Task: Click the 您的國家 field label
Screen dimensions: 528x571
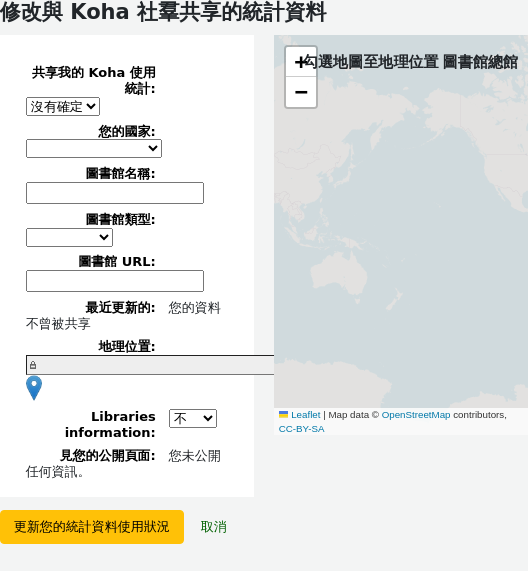Action: tap(127, 131)
